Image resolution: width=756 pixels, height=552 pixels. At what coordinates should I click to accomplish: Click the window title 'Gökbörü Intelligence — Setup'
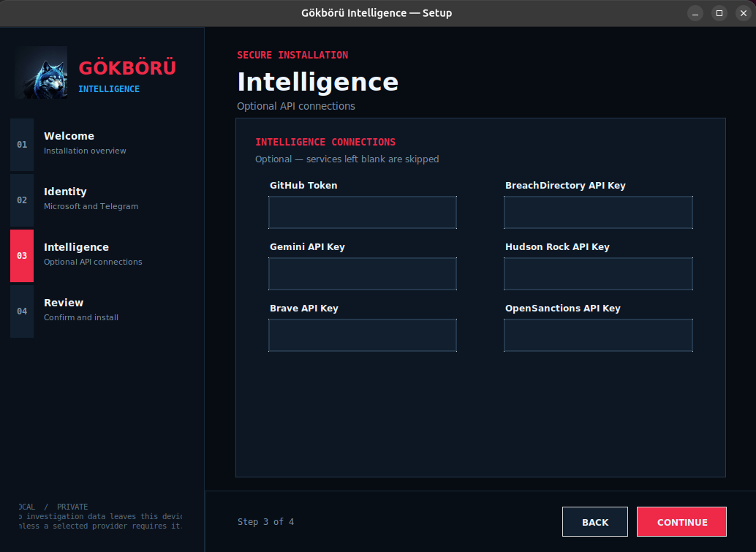(x=377, y=13)
